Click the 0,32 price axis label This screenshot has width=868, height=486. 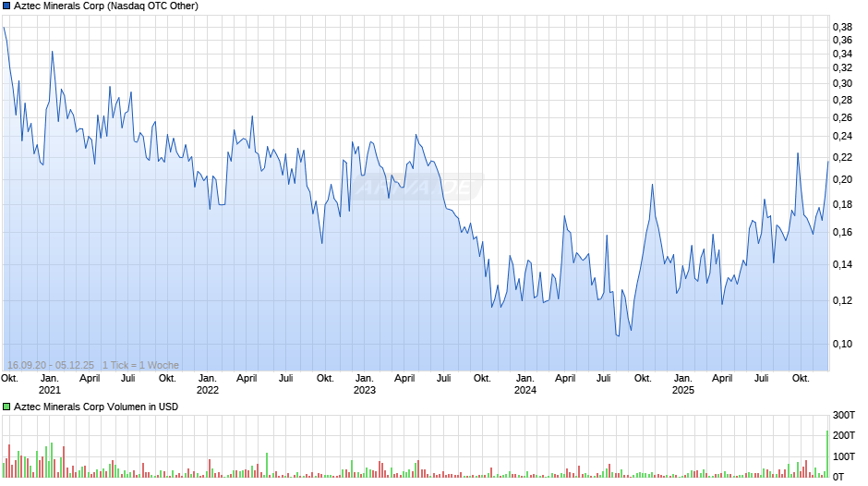(x=842, y=68)
